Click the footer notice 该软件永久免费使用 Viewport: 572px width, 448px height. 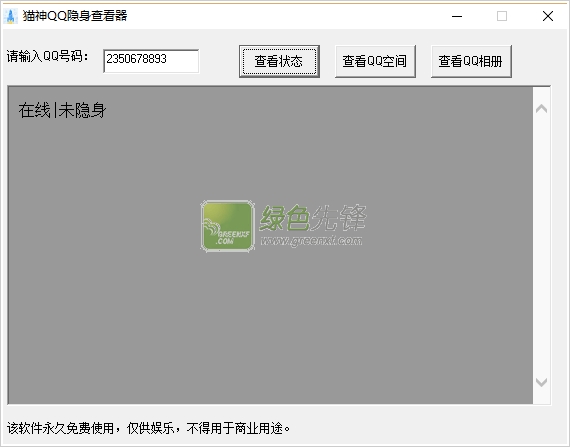[x=61, y=428]
